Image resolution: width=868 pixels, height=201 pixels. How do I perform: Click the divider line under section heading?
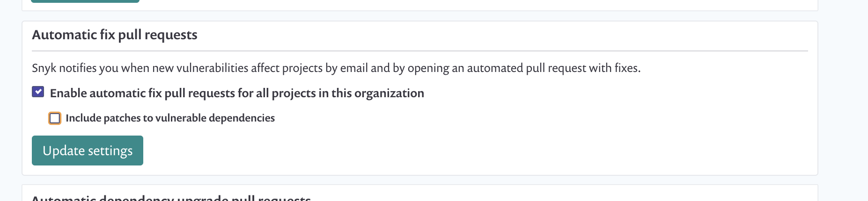(x=420, y=50)
